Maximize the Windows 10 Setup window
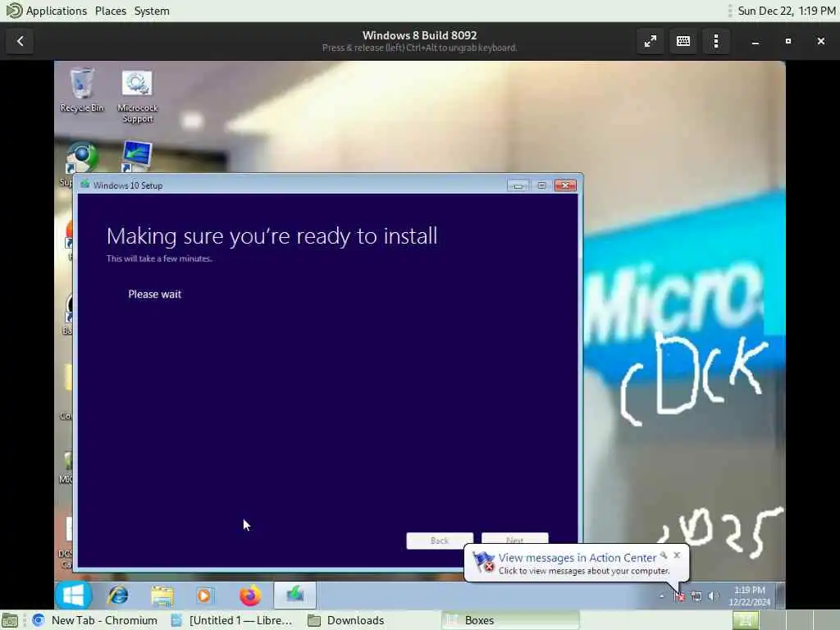 [541, 185]
